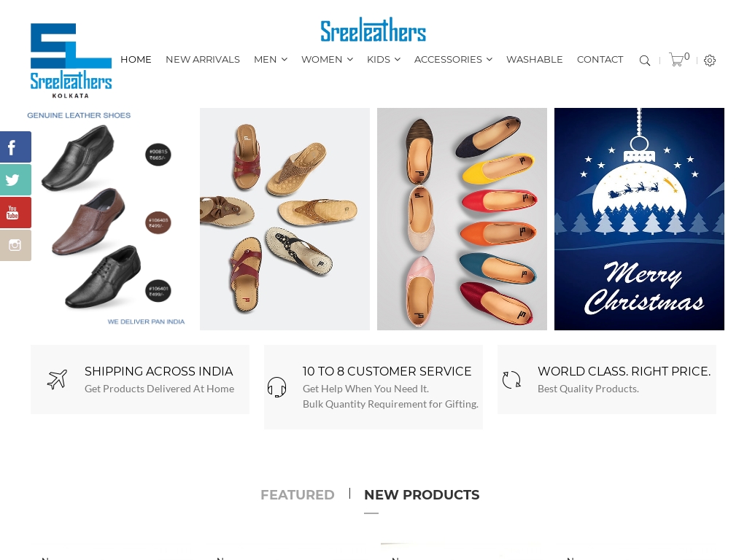
Task: Open the Instagram social icon
Action: tap(15, 246)
